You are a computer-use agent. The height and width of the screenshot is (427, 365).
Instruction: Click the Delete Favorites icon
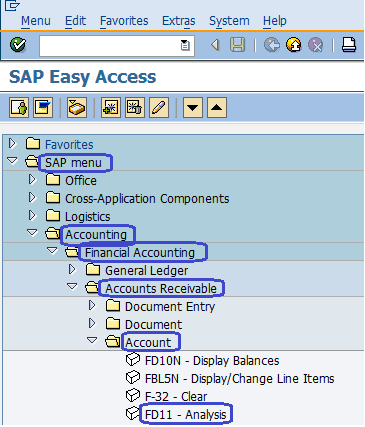coord(135,108)
